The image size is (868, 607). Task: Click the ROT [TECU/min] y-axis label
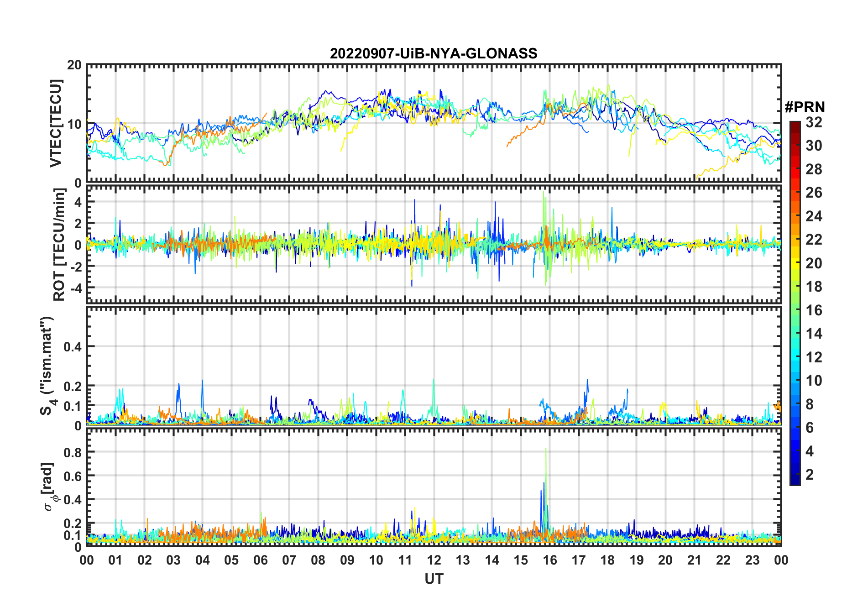click(59, 244)
